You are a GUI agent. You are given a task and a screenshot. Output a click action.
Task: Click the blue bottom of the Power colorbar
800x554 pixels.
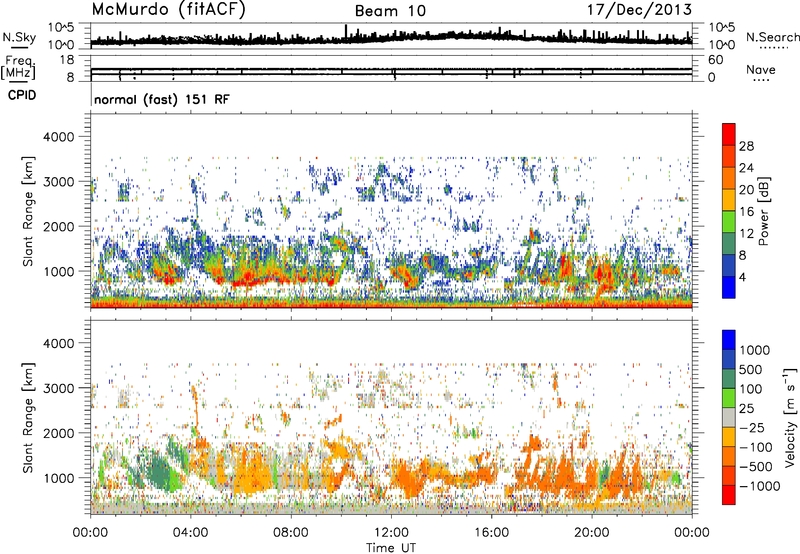(x=729, y=287)
